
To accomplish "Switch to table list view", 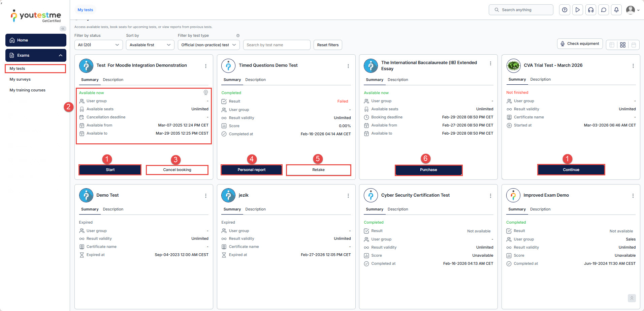I will pos(612,45).
